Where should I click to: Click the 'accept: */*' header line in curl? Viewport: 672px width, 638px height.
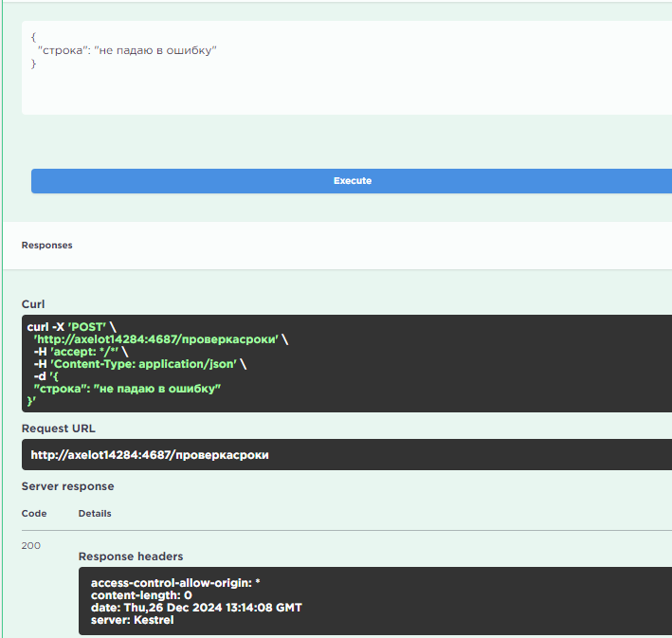click(x=80, y=351)
